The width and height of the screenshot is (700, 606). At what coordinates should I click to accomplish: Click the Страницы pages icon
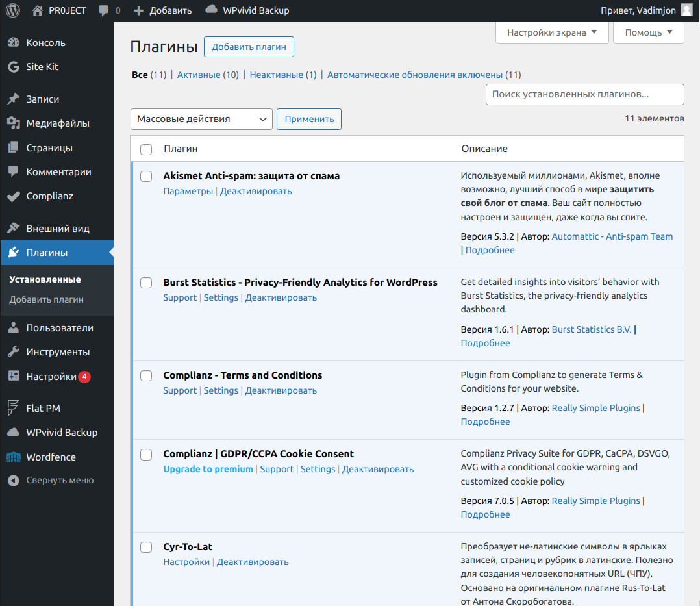point(14,147)
